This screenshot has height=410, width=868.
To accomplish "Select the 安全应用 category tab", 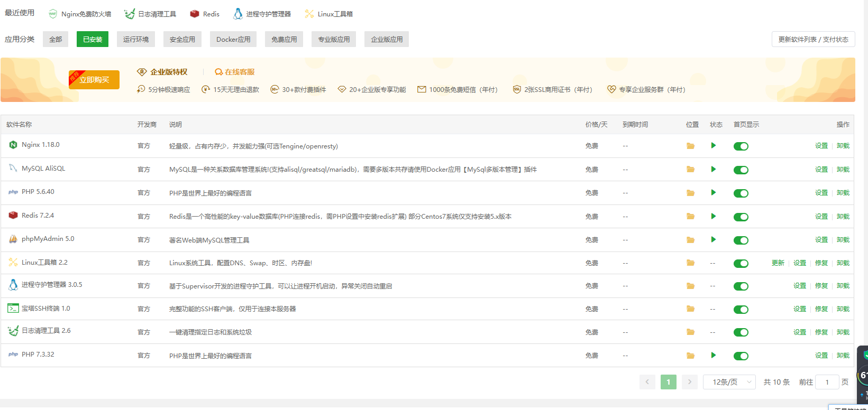I will click(182, 39).
